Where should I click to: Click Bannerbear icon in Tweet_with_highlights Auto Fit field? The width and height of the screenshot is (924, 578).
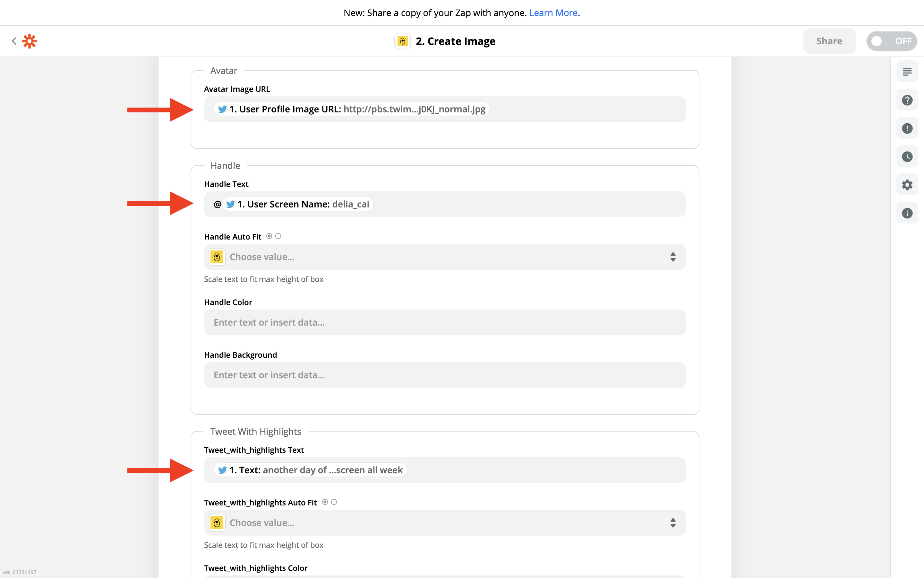coord(217,522)
